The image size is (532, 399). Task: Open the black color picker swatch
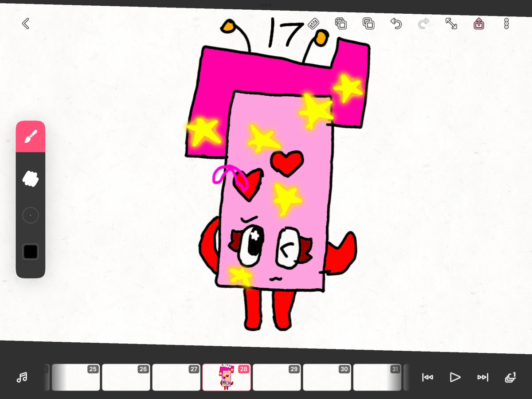[31, 251]
